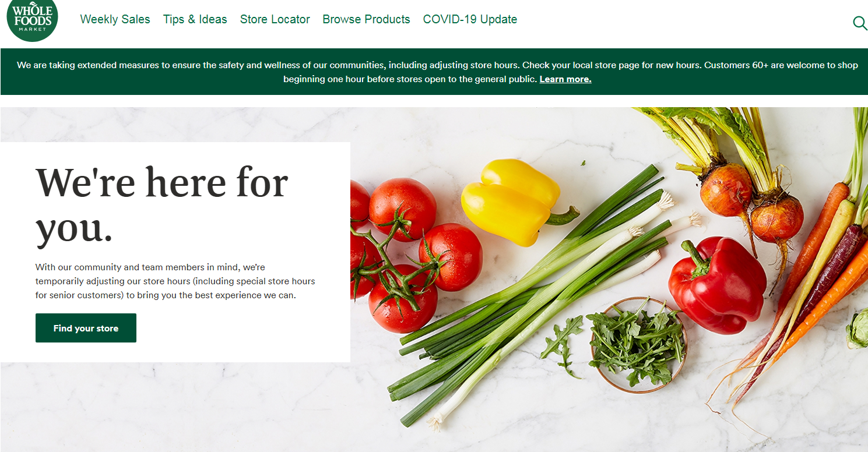
Task: Click the paragraph about adjusted store hours
Action: coord(175,281)
